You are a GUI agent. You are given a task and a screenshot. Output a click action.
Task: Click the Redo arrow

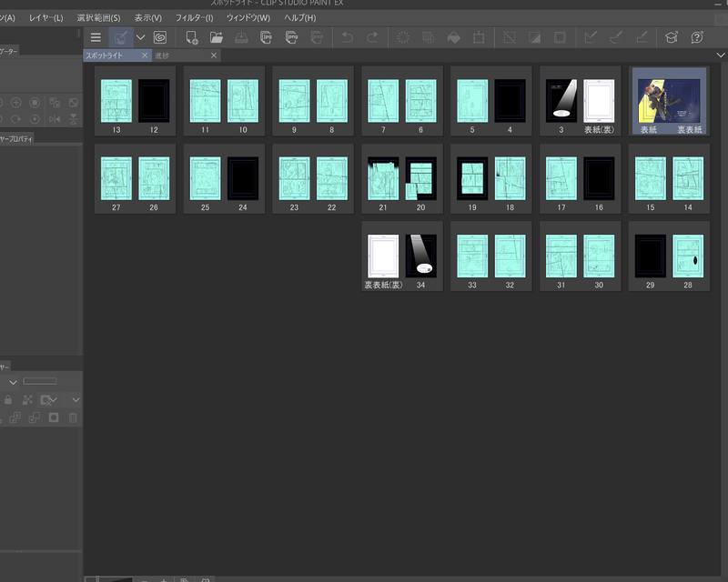tap(372, 37)
